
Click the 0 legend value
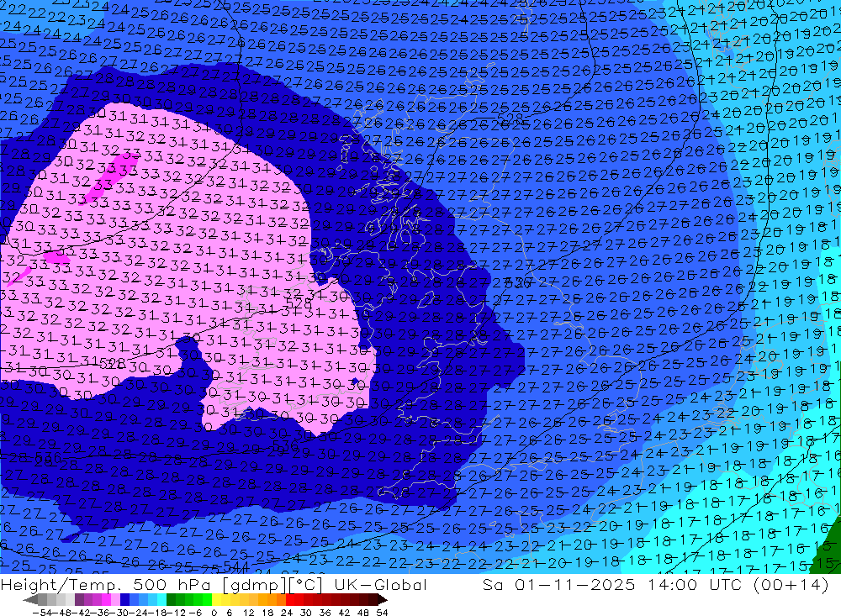click(x=214, y=613)
